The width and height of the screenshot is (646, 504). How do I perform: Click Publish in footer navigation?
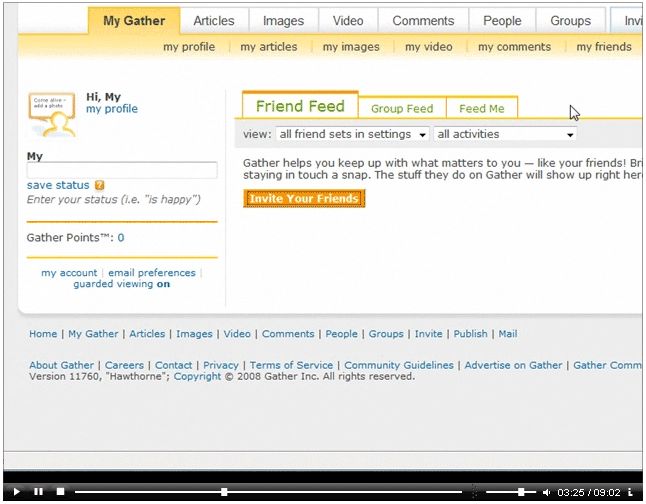click(x=470, y=334)
